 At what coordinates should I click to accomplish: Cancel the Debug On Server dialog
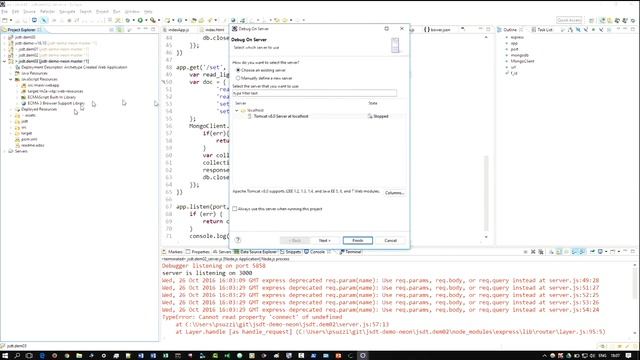(391, 240)
